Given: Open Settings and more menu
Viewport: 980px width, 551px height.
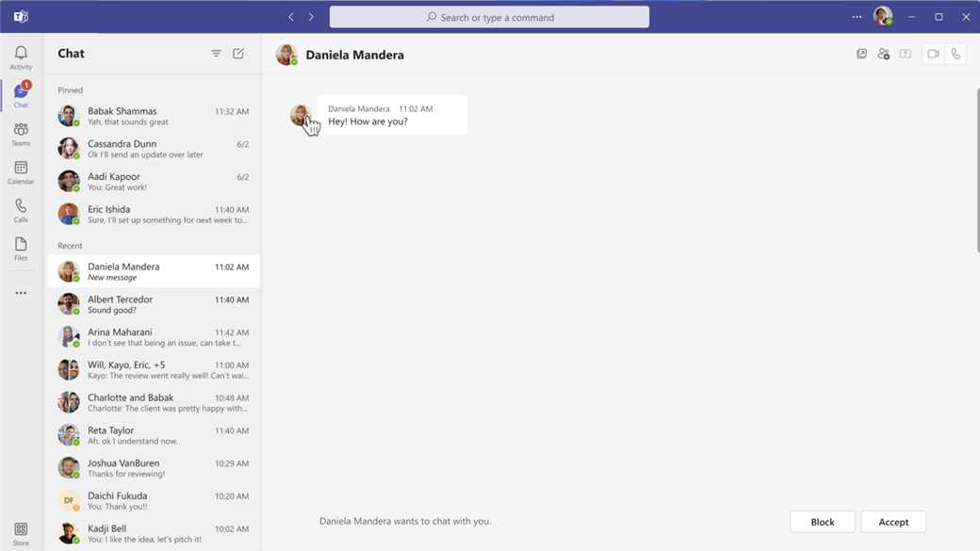Looking at the screenshot, I should (x=857, y=17).
